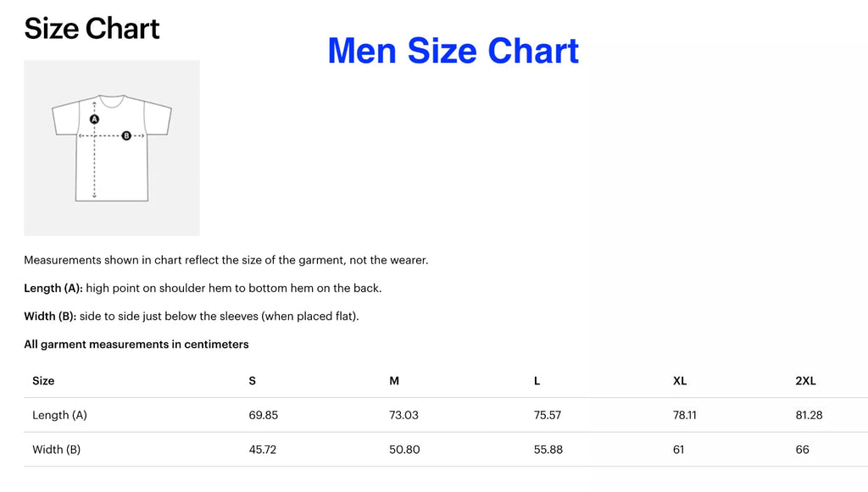Select the t-shirt diagram image

click(112, 148)
